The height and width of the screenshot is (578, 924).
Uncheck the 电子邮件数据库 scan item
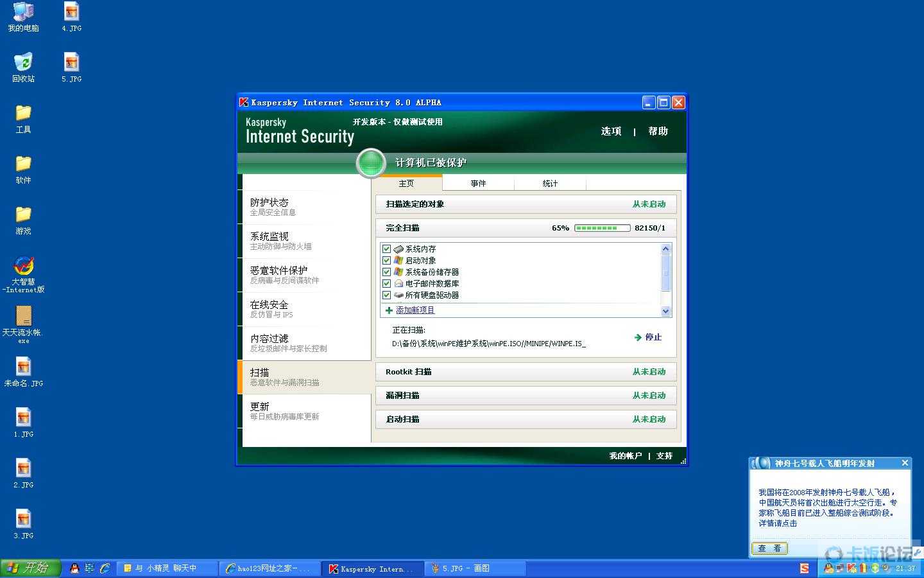pyautogui.click(x=386, y=283)
